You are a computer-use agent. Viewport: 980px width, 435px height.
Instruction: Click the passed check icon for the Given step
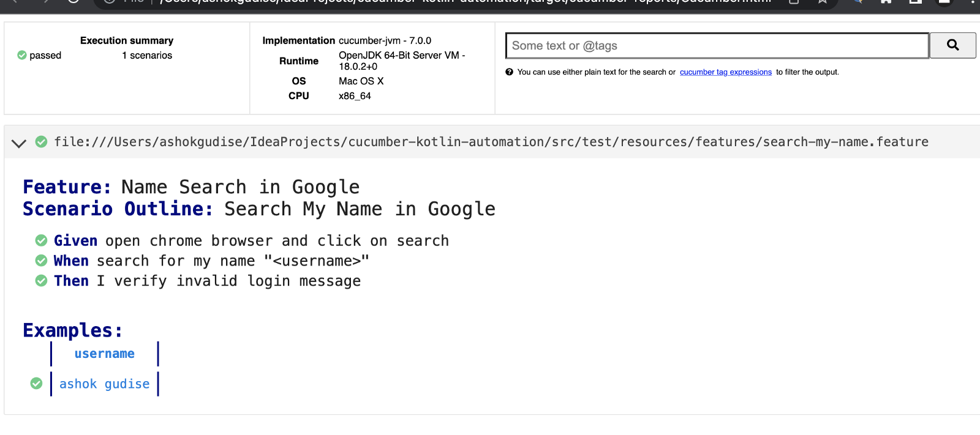click(x=41, y=240)
